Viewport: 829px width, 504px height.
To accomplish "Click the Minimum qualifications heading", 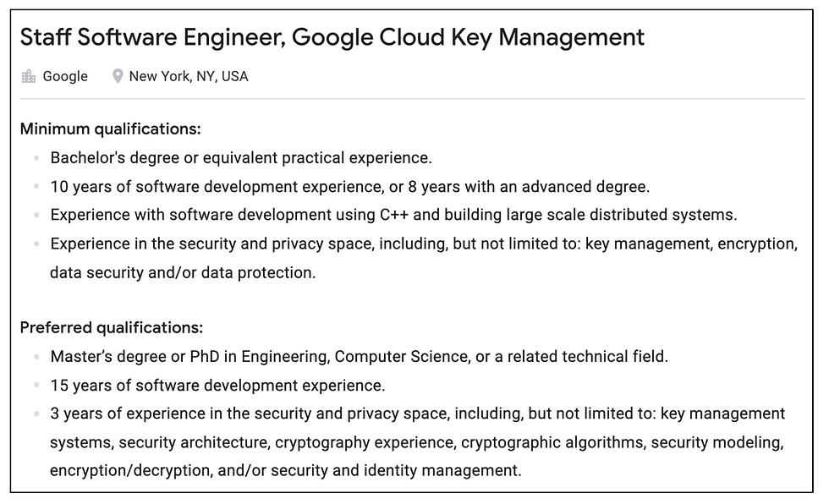I will 111,129.
